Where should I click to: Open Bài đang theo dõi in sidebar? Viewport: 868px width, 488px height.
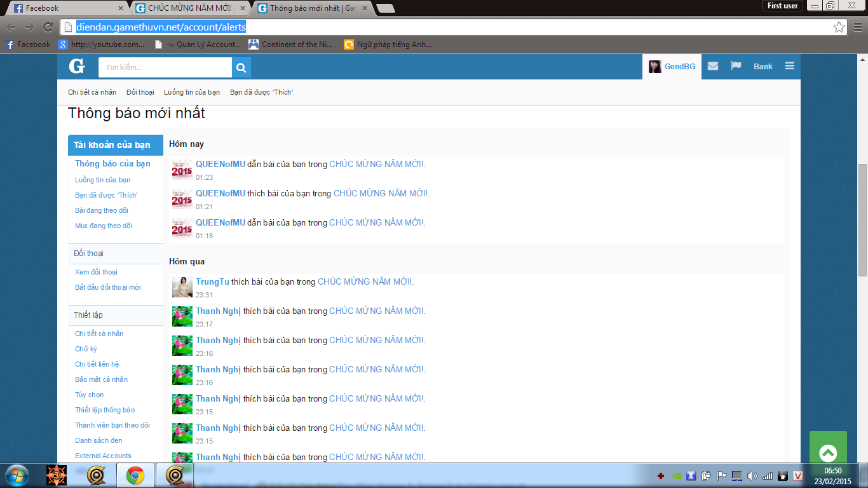(x=102, y=210)
